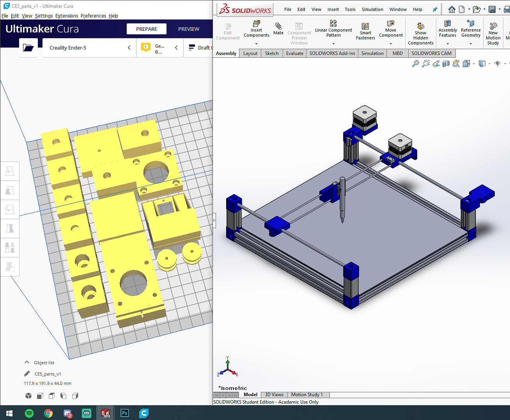Open the Motion Study 1 tab
The height and width of the screenshot is (420, 510).
tap(307, 395)
